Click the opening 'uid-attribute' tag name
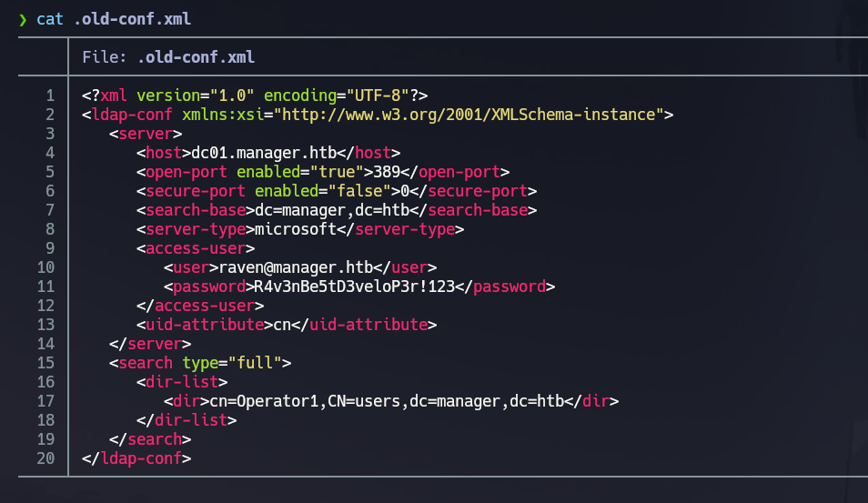This screenshot has height=503, width=868. [x=205, y=325]
